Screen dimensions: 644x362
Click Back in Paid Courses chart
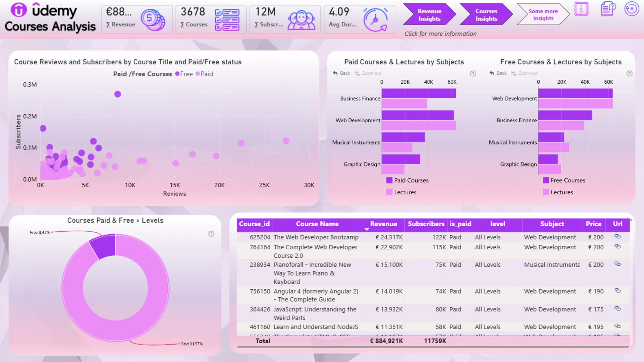pyautogui.click(x=341, y=73)
